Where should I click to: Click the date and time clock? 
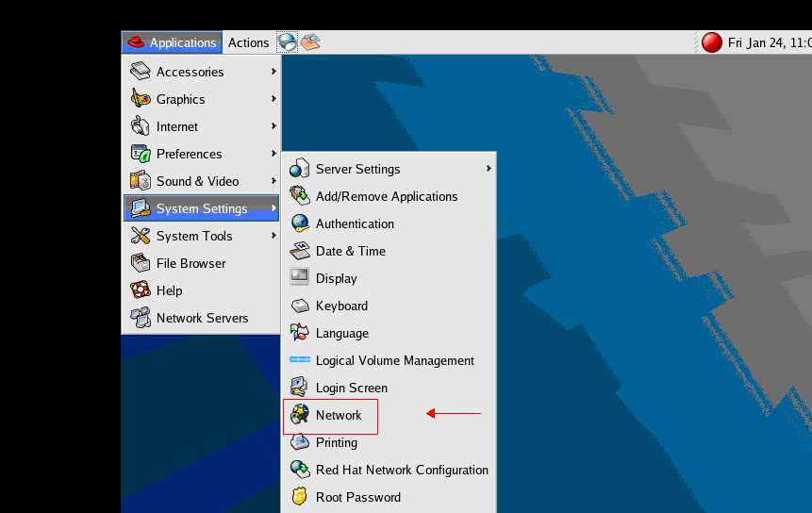point(770,42)
